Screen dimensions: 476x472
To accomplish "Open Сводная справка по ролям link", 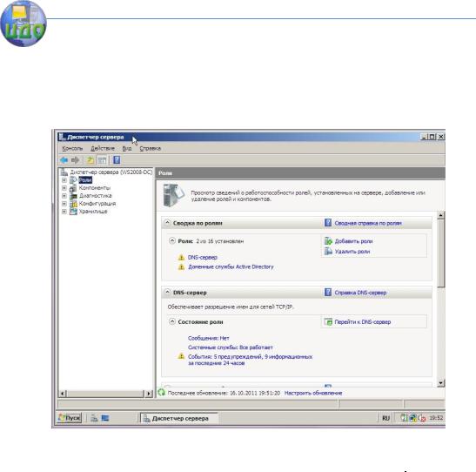I will (368, 223).
